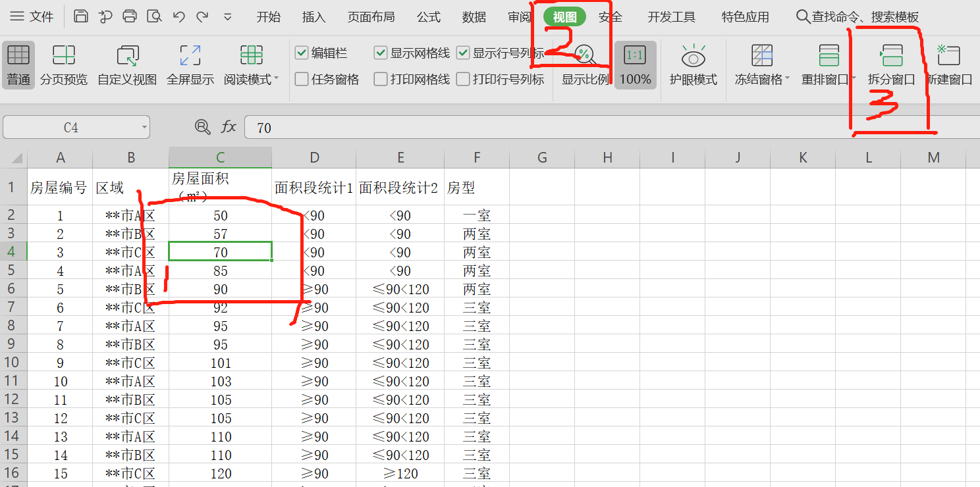Enable the 任务窗格 task pane checkbox
The width and height of the screenshot is (980, 487).
[x=302, y=80]
